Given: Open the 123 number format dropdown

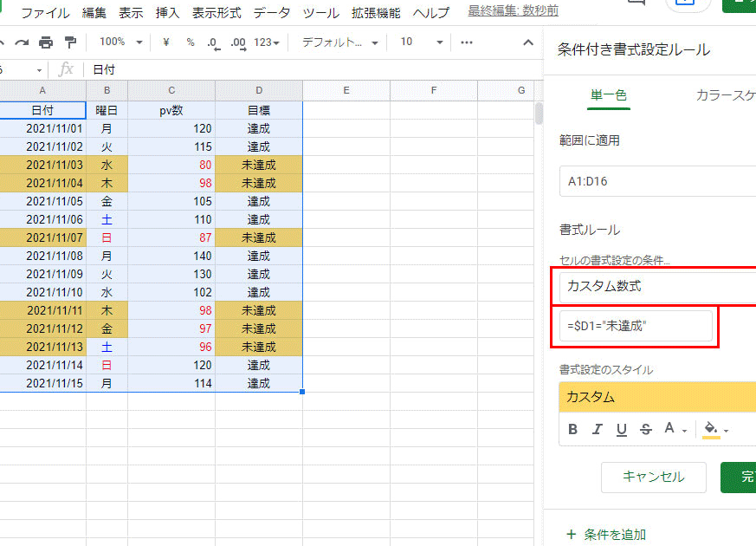Looking at the screenshot, I should coord(267,42).
